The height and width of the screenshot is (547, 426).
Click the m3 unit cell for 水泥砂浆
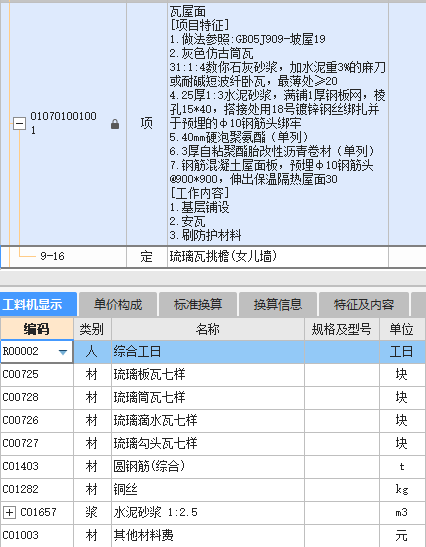pos(402,513)
